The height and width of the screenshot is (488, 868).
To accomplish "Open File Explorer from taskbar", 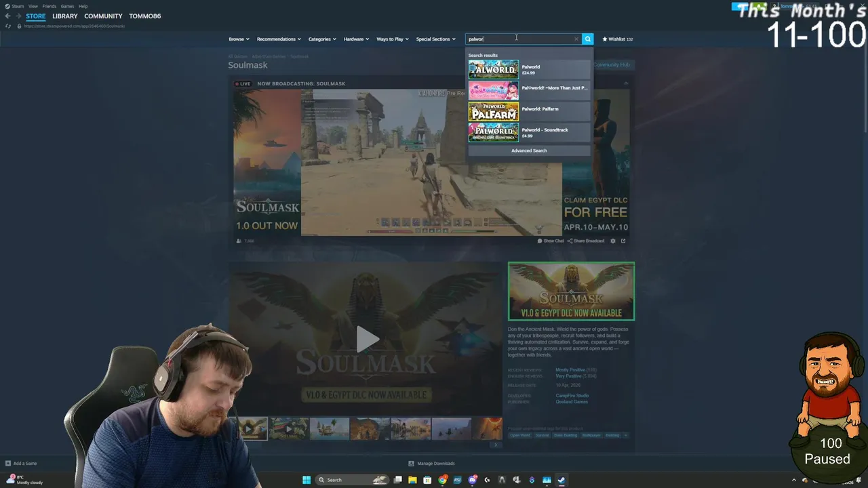I will (412, 480).
